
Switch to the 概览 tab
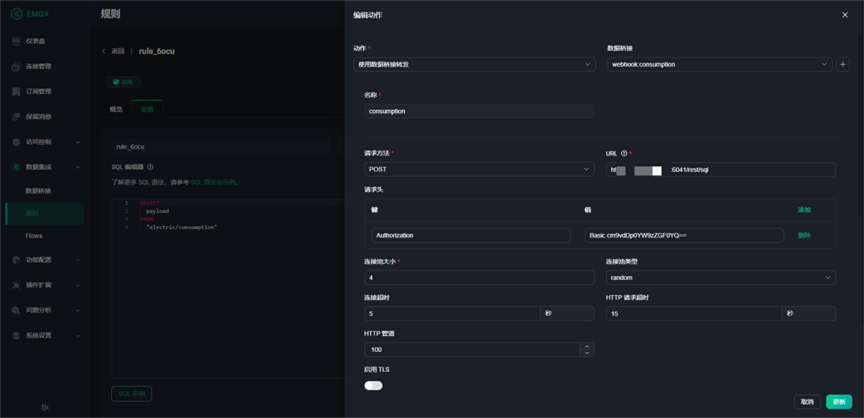point(116,109)
